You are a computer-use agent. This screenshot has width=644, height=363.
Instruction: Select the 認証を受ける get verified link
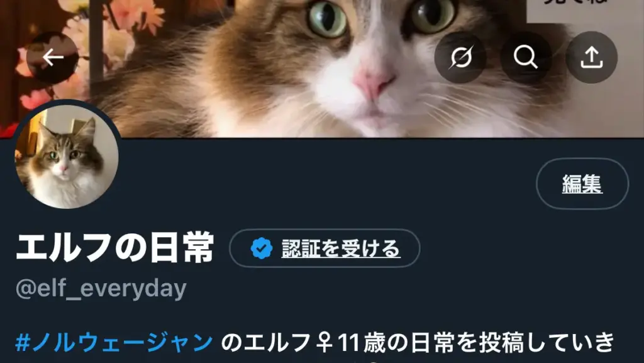point(341,249)
